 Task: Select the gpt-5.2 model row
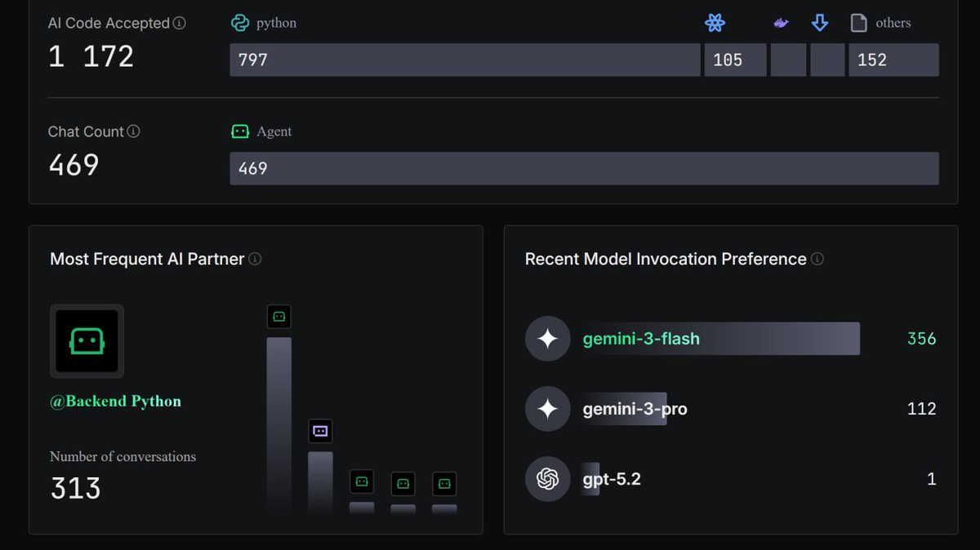[x=730, y=478]
